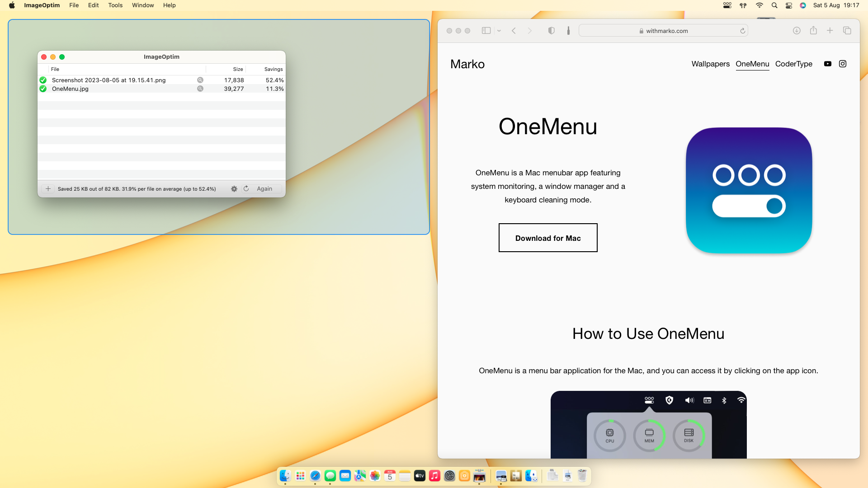
Task: Open the Window menu in the menu bar
Action: [142, 5]
